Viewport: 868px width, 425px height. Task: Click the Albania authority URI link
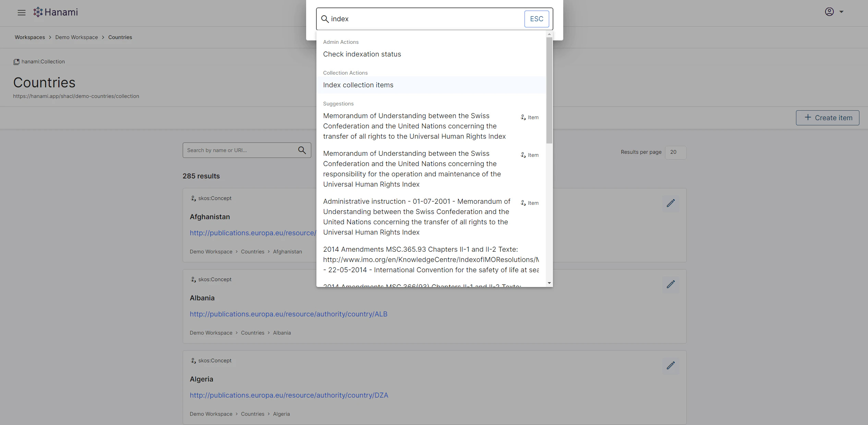[288, 314]
